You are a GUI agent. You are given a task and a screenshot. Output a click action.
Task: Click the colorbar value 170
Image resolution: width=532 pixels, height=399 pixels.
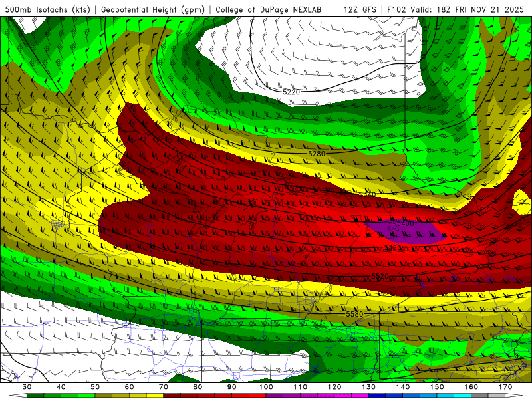click(x=506, y=387)
